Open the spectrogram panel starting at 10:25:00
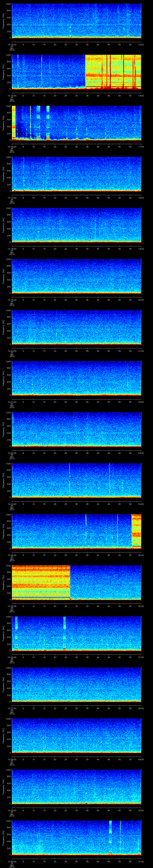Image resolution: width=153 pixels, height=868 pixels. point(76,583)
